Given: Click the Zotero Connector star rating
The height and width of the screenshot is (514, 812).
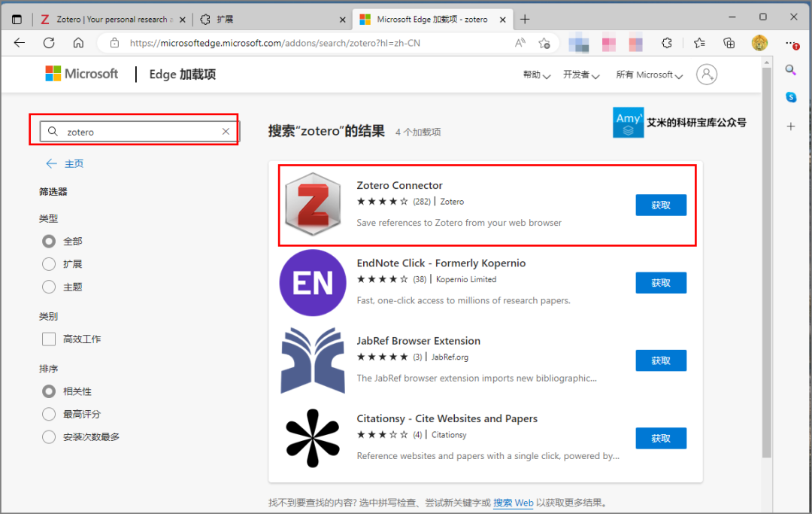Looking at the screenshot, I should 382,202.
